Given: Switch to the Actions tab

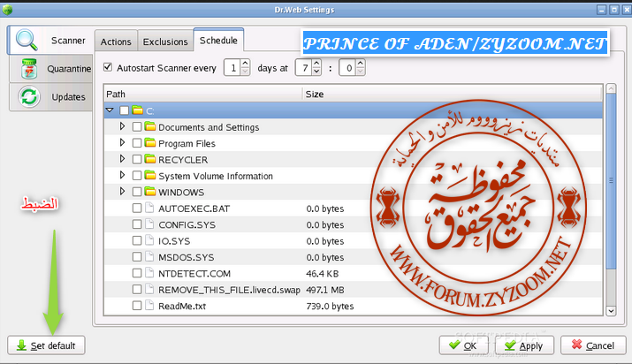Looking at the screenshot, I should click(116, 42).
